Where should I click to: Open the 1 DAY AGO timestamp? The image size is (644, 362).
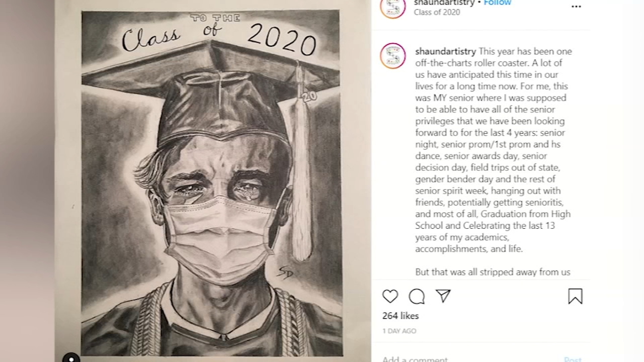pyautogui.click(x=399, y=331)
